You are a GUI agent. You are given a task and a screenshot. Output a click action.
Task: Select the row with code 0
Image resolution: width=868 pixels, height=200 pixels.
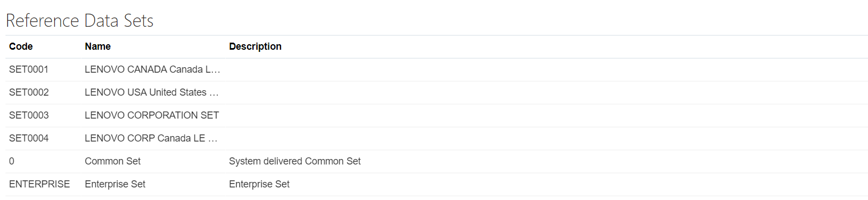click(436, 161)
